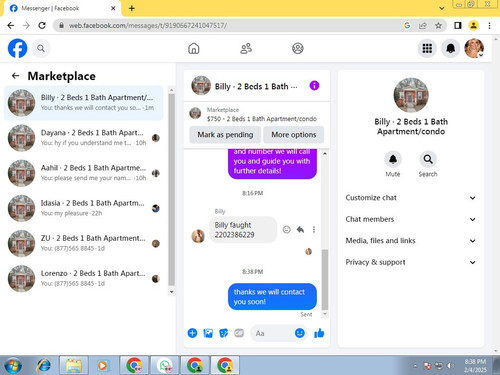Open Idasia conversation in chat list
Viewport: 500px width, 375px height.
[84, 208]
